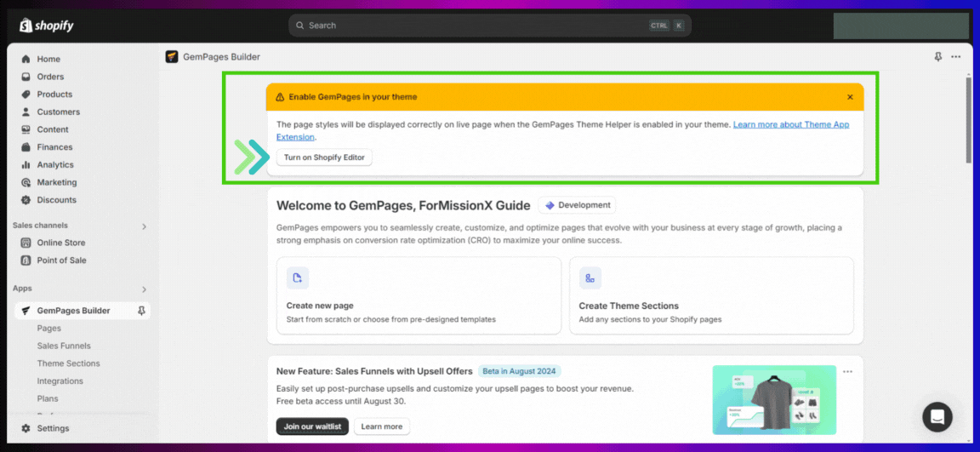Screen dimensions: 980x452
Task: Click the Discounts badge icon
Action: (26, 200)
